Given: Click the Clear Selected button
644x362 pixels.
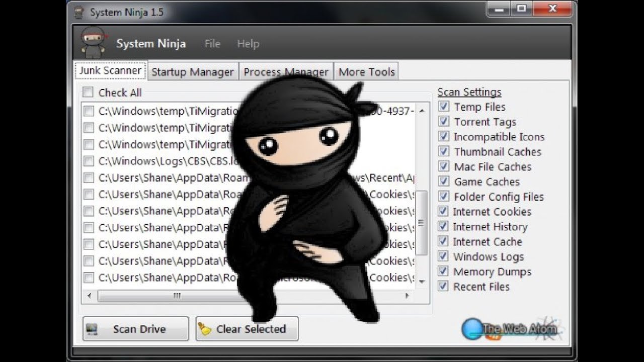Looking at the screenshot, I should tap(247, 329).
